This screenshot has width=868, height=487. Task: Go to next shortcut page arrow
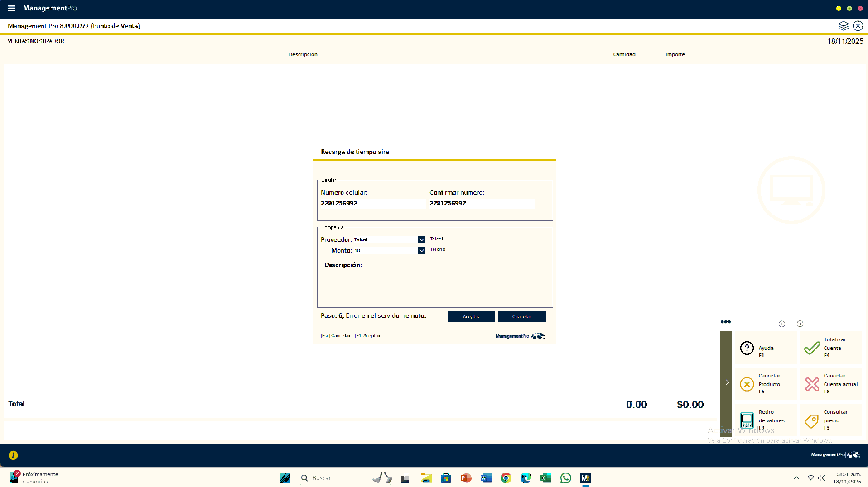(800, 324)
